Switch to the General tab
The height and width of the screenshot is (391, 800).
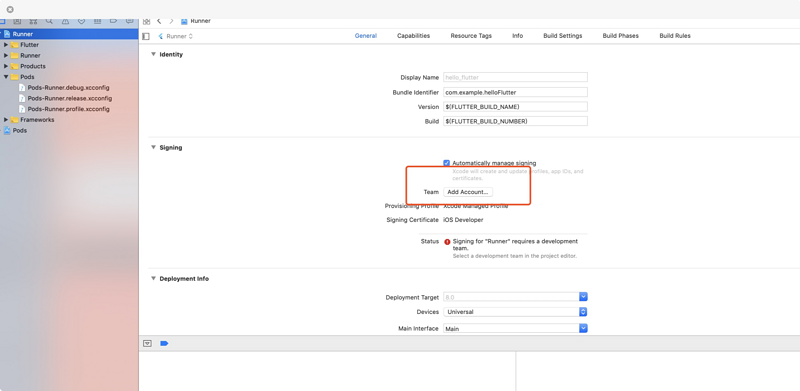tap(366, 36)
